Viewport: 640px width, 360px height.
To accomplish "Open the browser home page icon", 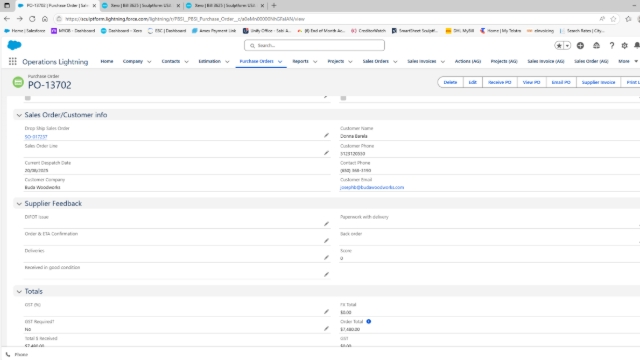I will (x=45, y=19).
